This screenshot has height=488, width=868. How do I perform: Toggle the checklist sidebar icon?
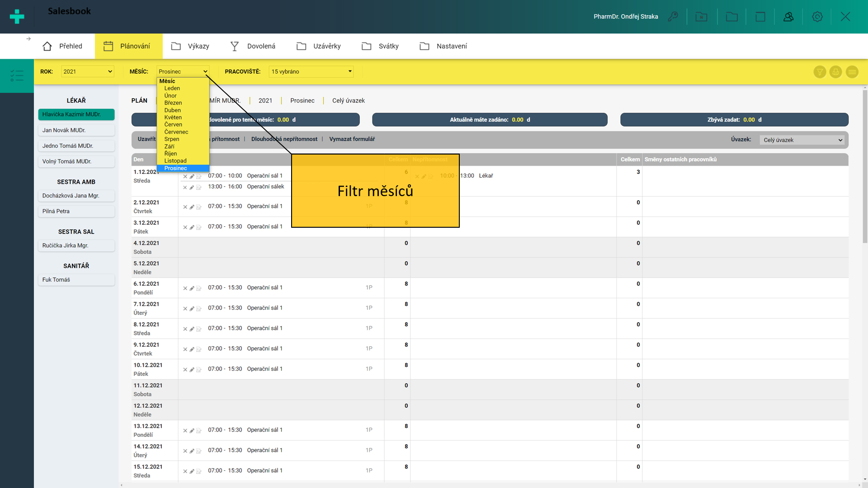(x=17, y=75)
